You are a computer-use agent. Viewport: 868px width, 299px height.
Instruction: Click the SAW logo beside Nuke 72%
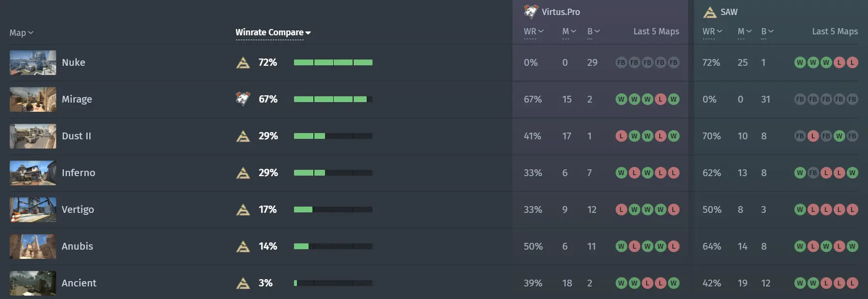tap(243, 62)
